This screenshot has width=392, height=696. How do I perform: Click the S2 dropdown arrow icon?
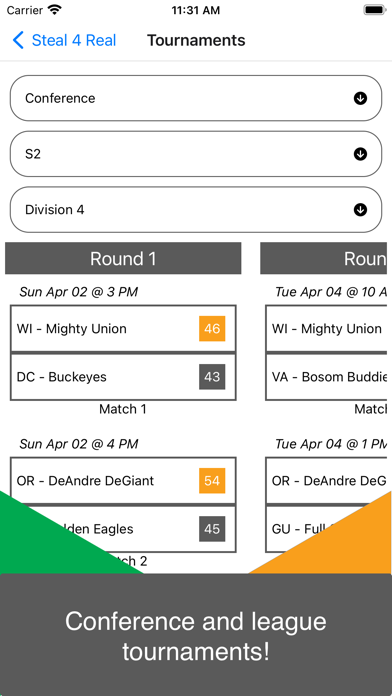point(360,154)
